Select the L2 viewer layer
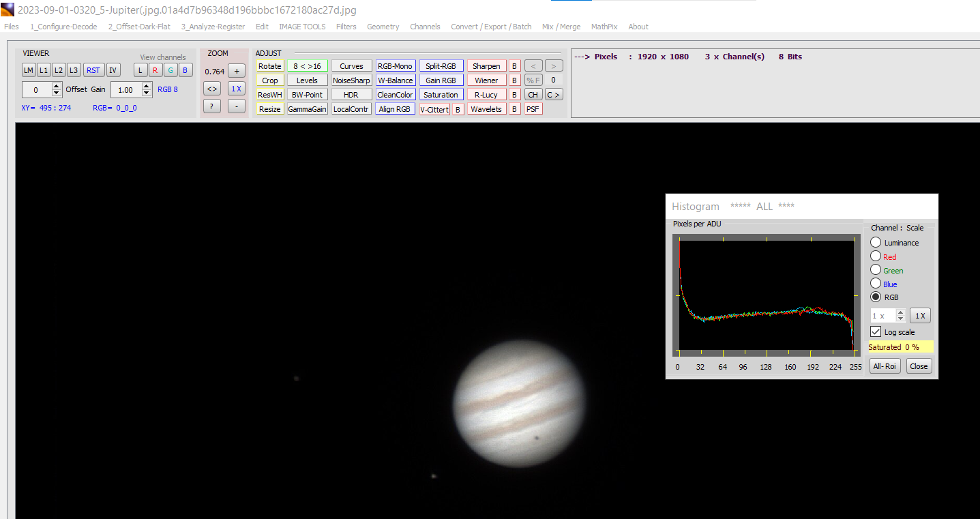The image size is (980, 519). point(58,70)
